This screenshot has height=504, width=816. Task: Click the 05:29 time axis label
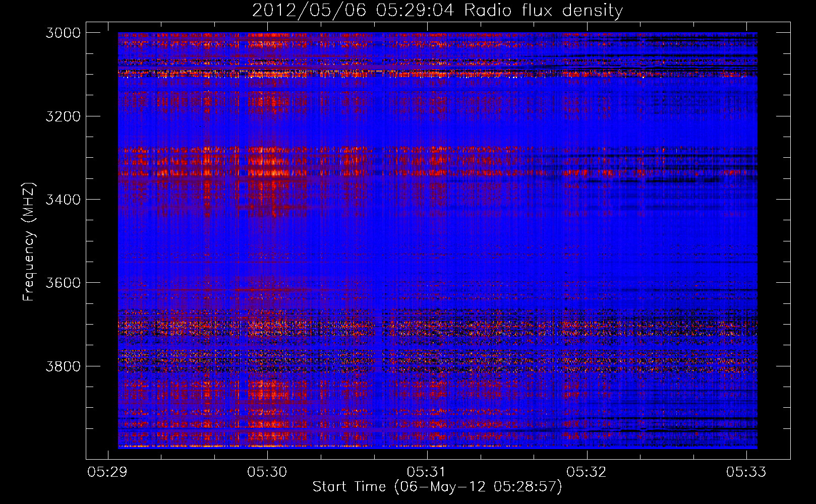tap(107, 472)
